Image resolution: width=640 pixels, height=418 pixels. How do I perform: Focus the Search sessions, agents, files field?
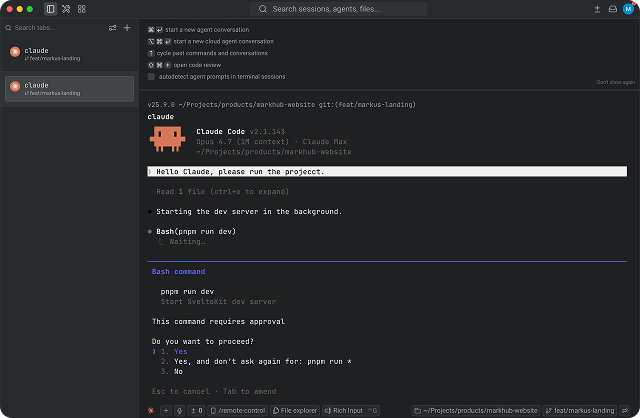[x=338, y=9]
